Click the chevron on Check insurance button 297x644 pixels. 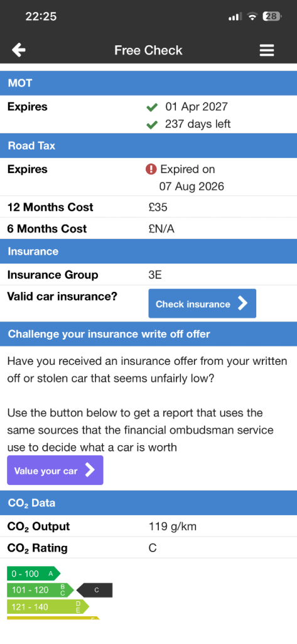tap(243, 304)
